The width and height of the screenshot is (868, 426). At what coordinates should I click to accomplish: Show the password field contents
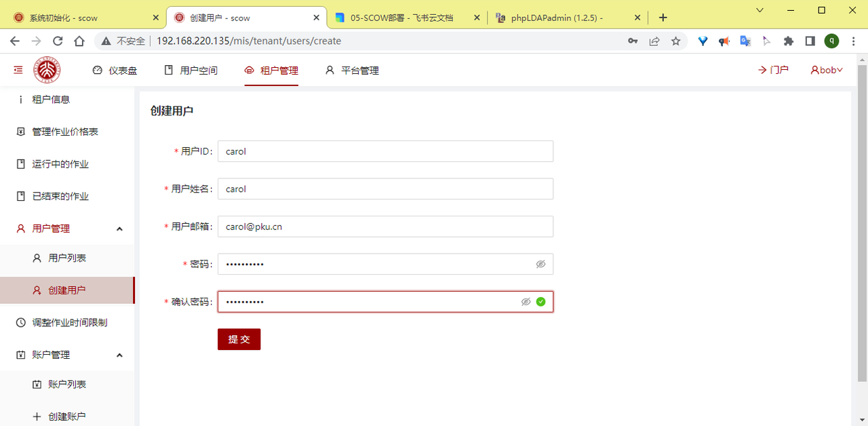pyautogui.click(x=540, y=264)
